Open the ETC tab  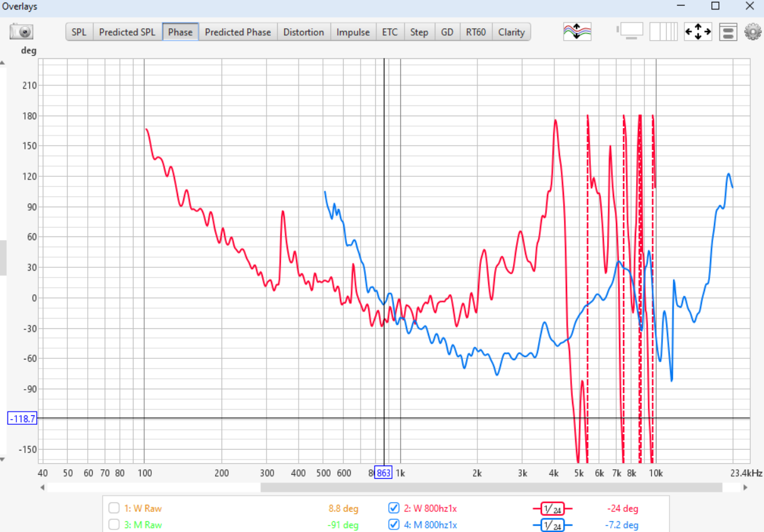390,32
